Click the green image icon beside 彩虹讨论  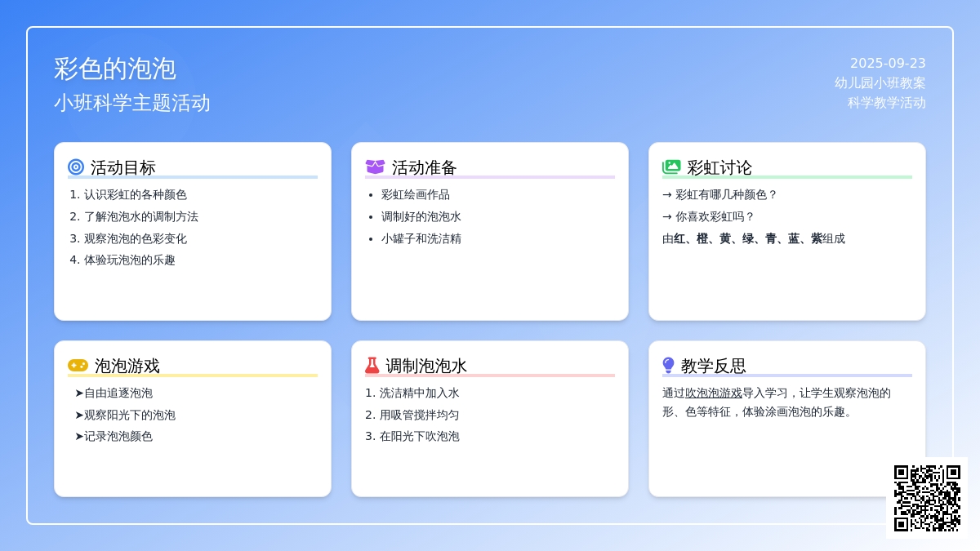click(671, 167)
